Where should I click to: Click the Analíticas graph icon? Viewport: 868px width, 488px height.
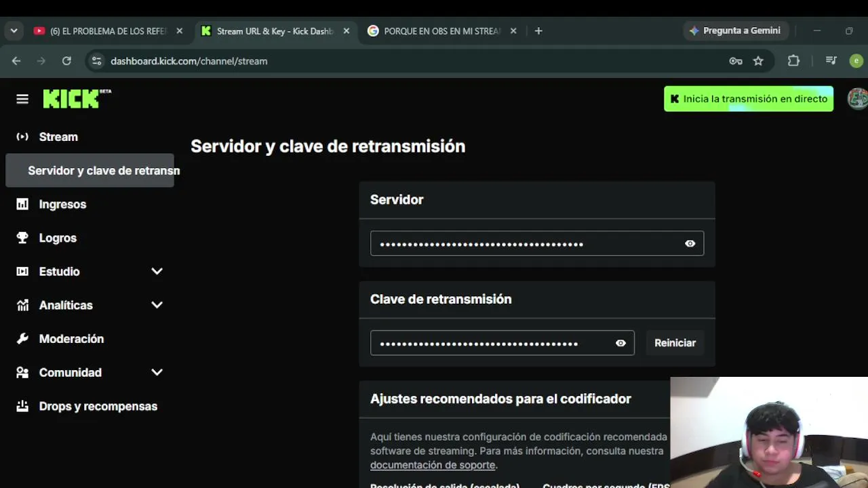(22, 305)
